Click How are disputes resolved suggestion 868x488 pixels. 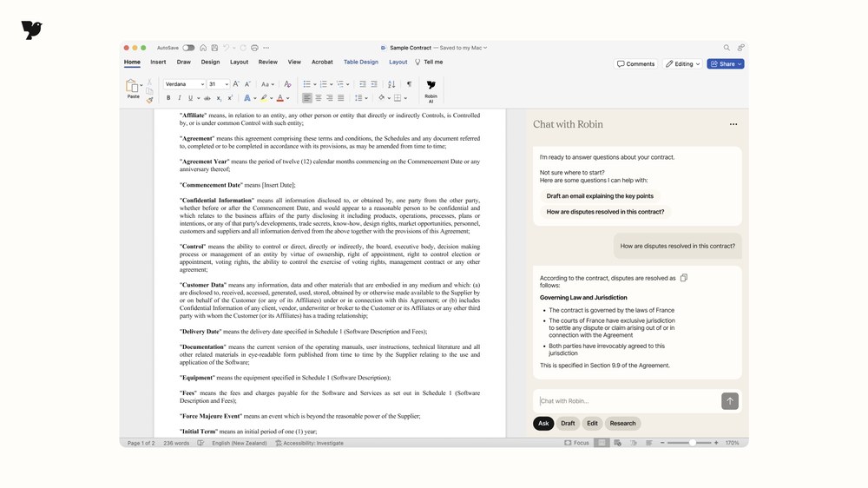click(605, 212)
